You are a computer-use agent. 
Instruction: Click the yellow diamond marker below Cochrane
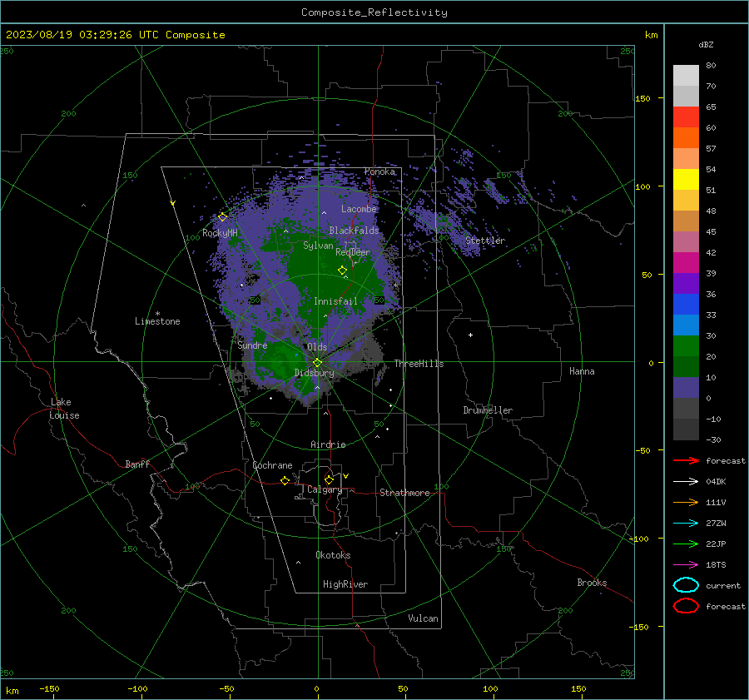click(285, 481)
